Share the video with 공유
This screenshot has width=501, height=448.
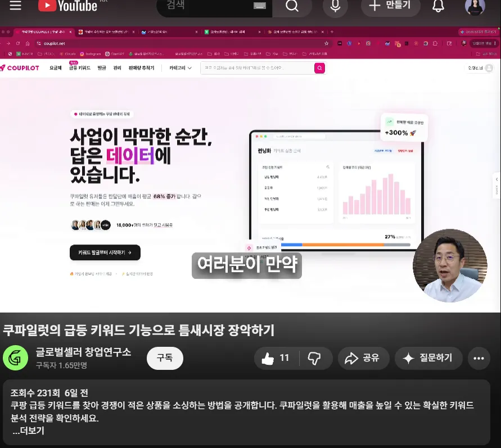pos(364,358)
